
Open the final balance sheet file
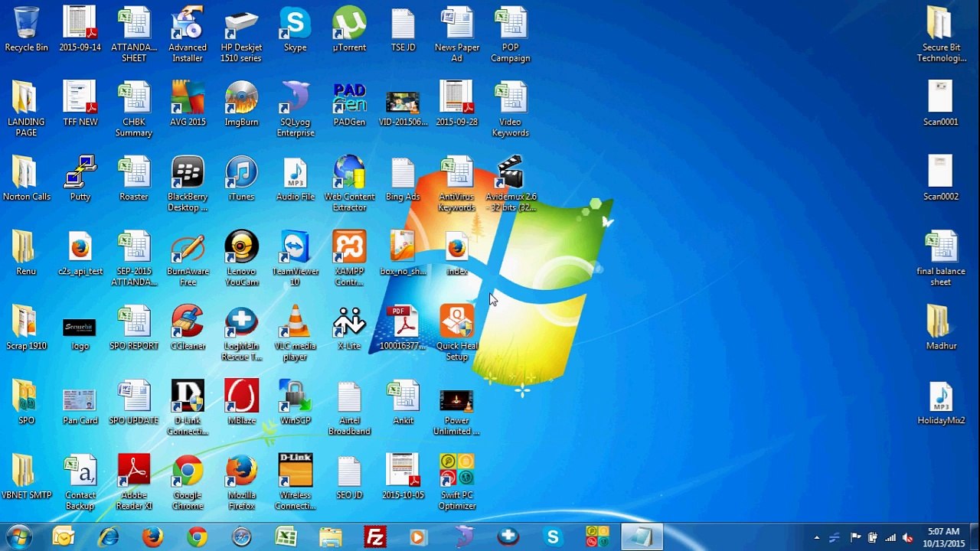(941, 259)
